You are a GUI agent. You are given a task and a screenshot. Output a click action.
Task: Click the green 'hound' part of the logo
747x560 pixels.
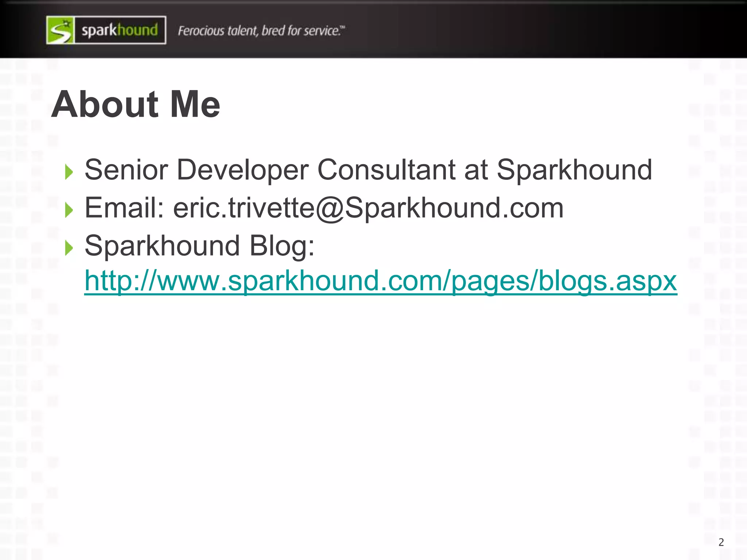137,30
